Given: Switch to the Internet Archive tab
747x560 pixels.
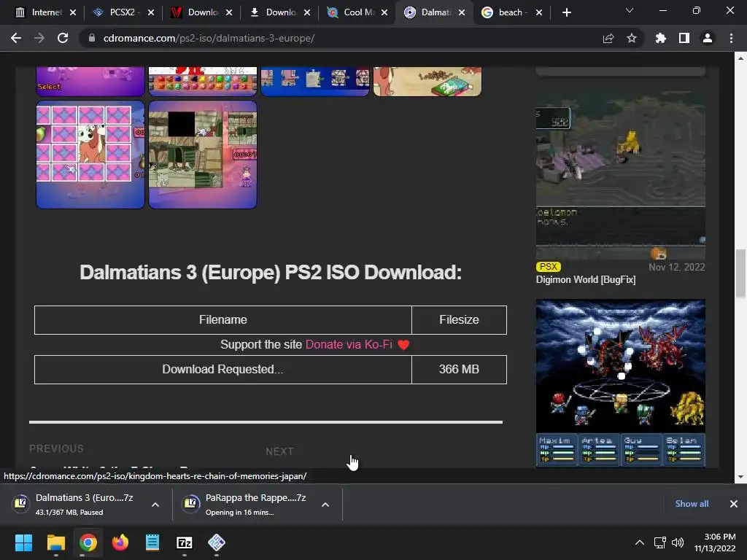Looking at the screenshot, I should (x=39, y=12).
